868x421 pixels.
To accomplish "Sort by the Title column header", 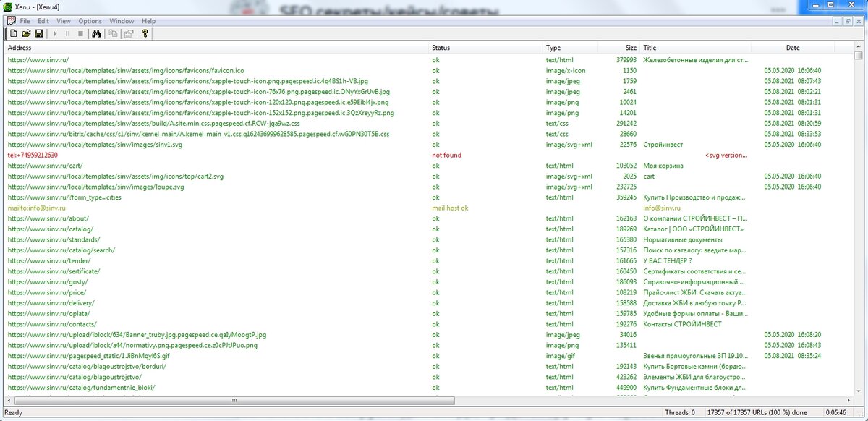I will point(696,48).
